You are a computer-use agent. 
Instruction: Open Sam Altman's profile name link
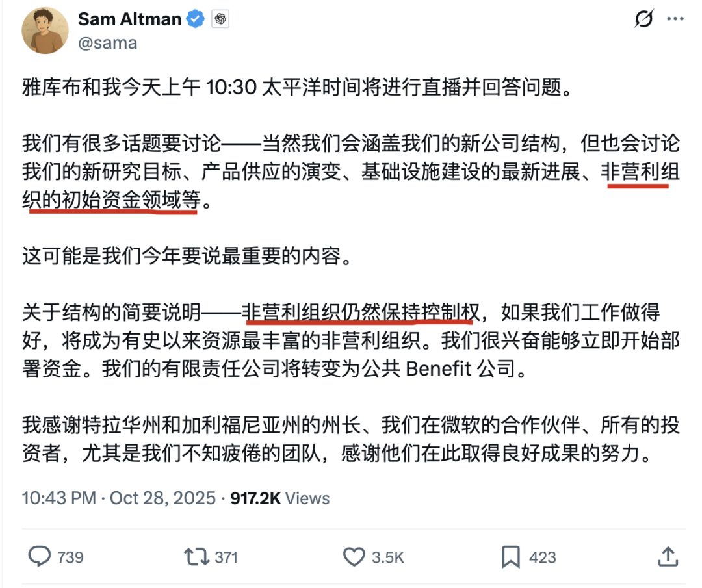click(129, 19)
